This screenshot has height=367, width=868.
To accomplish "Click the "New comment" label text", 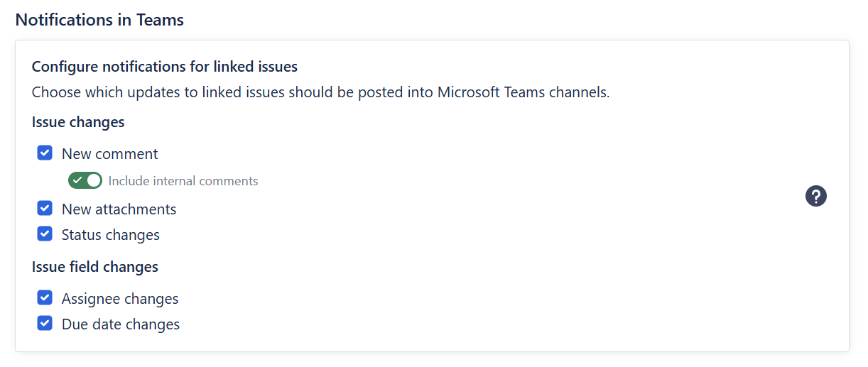I will point(109,154).
